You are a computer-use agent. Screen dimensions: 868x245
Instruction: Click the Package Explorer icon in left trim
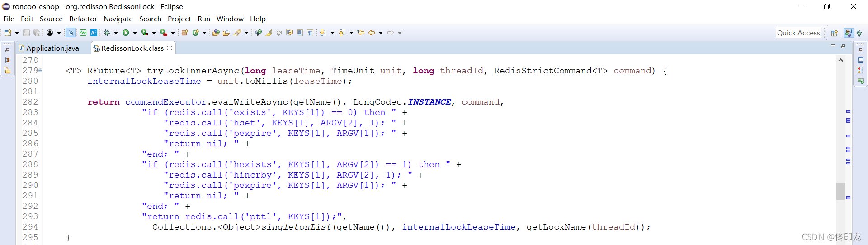7,70
